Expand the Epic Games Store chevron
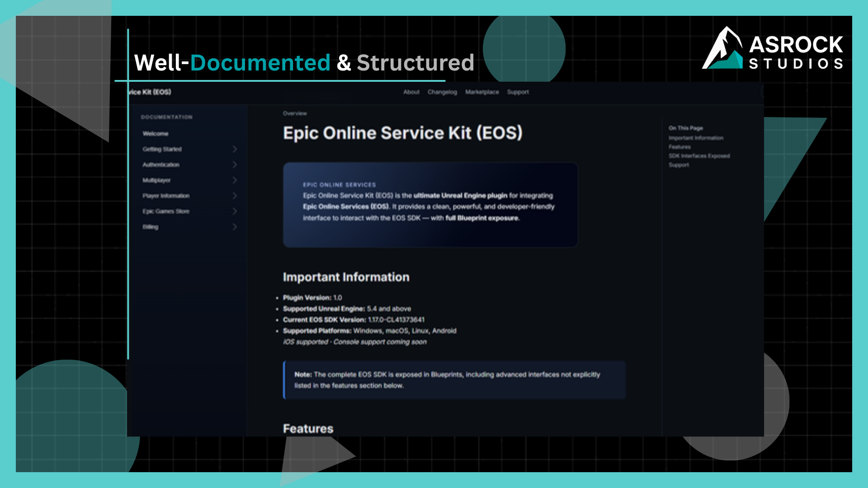The image size is (868, 488). click(x=235, y=211)
